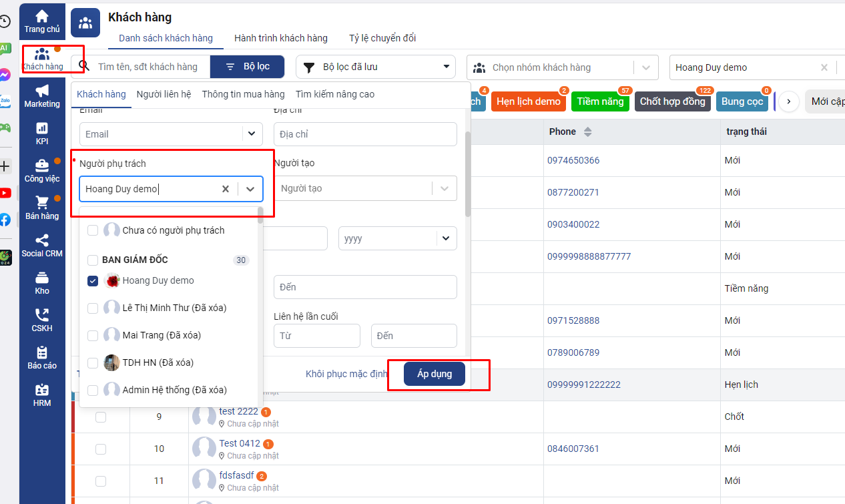
Task: Go to Bán hàng sales module
Action: [42, 208]
